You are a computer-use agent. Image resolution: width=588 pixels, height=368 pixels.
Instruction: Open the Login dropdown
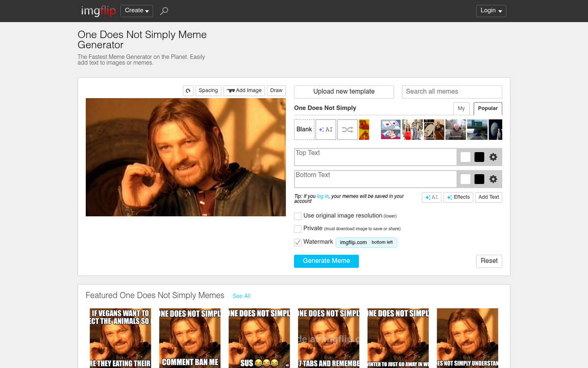(490, 10)
